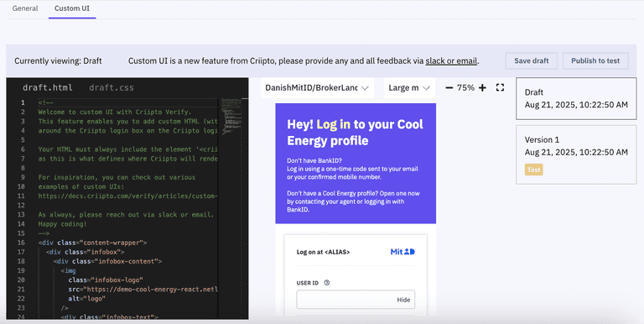The height and width of the screenshot is (324, 644).
Task: Switch to the Custom UI tab
Action: [x=72, y=8]
